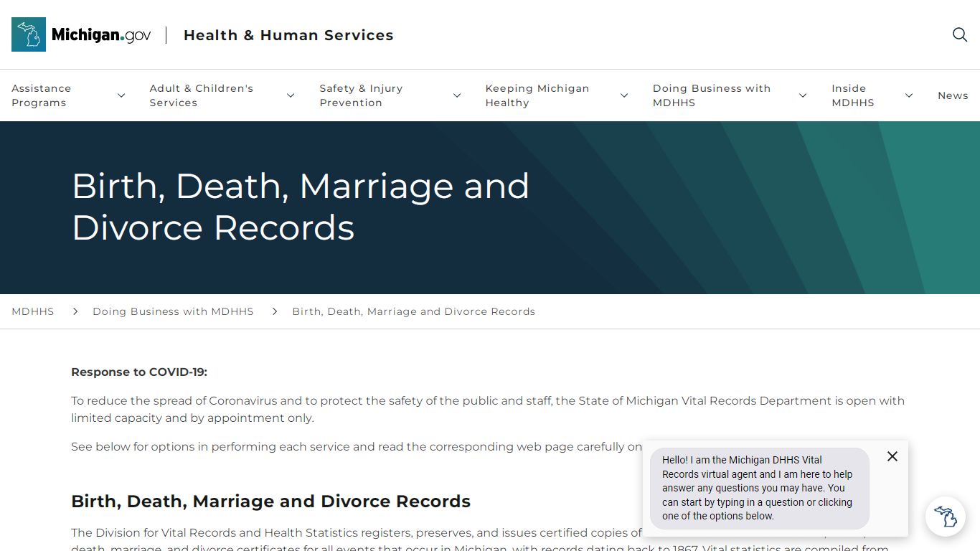Viewport: 980px width, 551px height.
Task: Go to the News page
Action: coord(953,95)
